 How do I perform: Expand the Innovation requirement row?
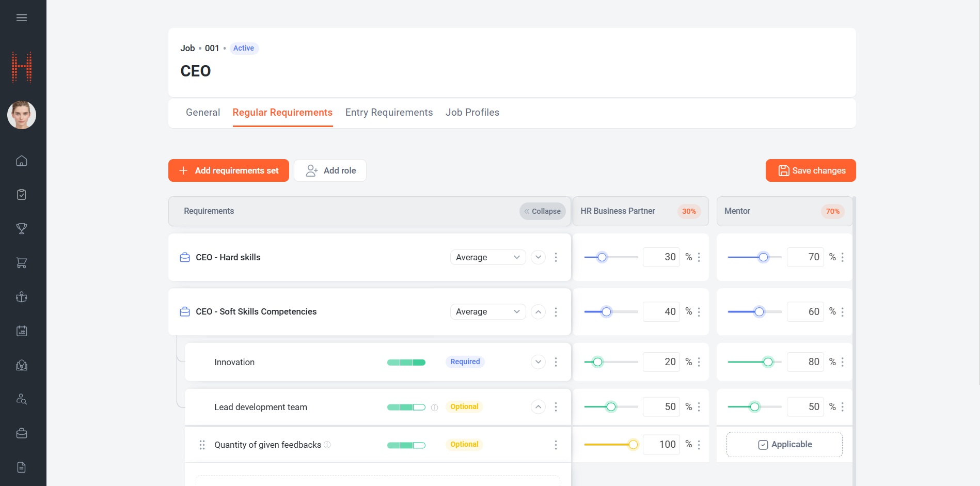pos(538,362)
